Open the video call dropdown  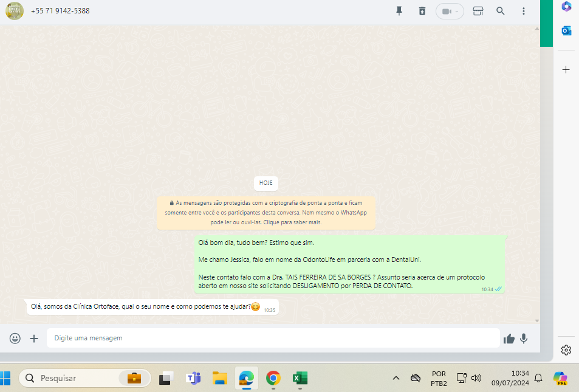(450, 12)
